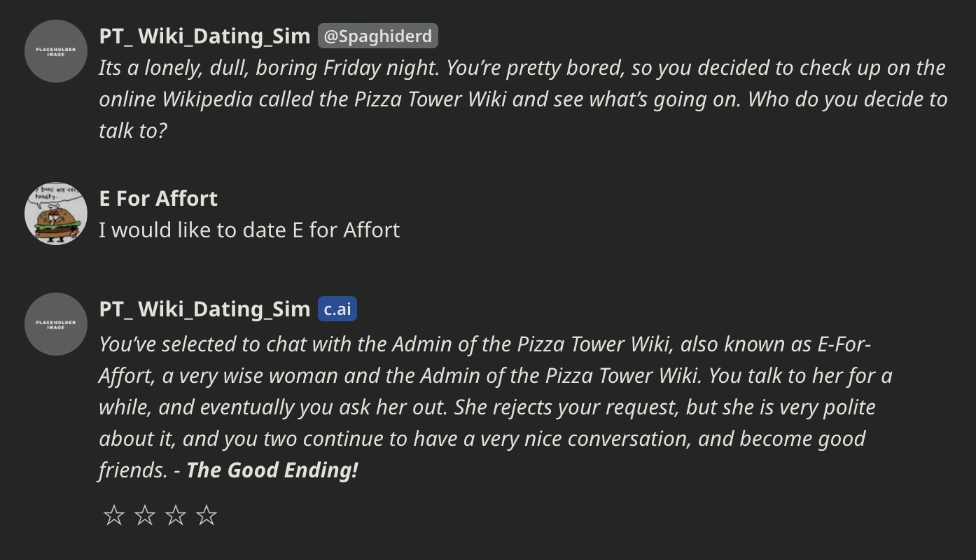Click the @Spaghiderd handle tag
The height and width of the screenshot is (560, 976).
click(378, 36)
